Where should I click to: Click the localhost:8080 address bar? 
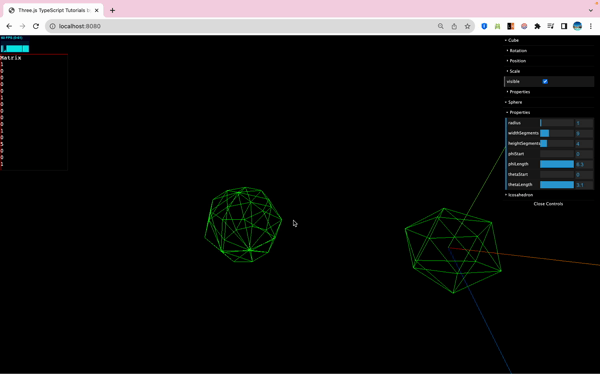tap(245, 26)
